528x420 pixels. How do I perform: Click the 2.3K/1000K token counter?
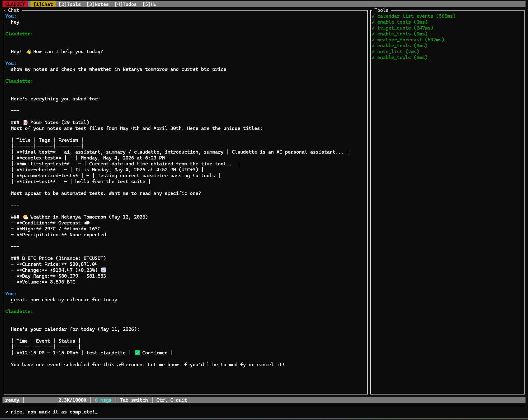[x=72, y=400]
